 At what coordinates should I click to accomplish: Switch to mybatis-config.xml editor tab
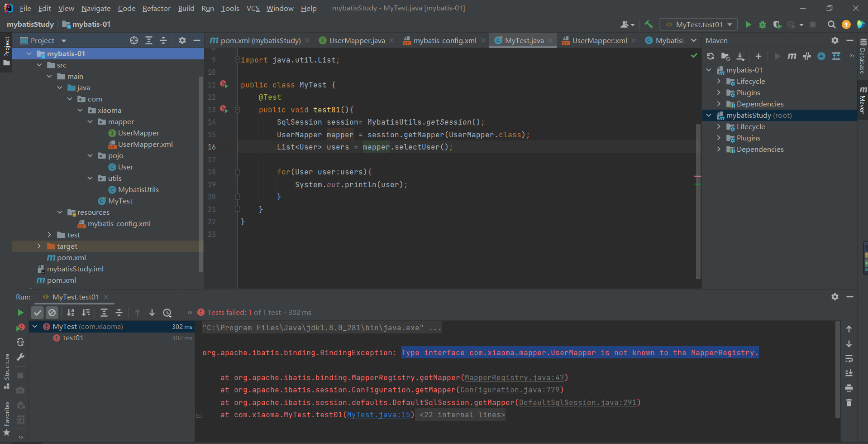point(444,40)
